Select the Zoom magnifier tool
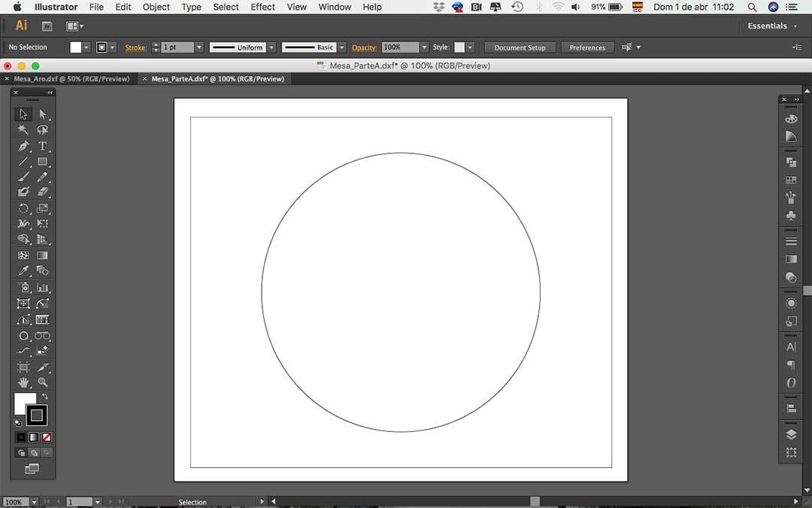Viewport: 812px width, 508px height. (42, 382)
